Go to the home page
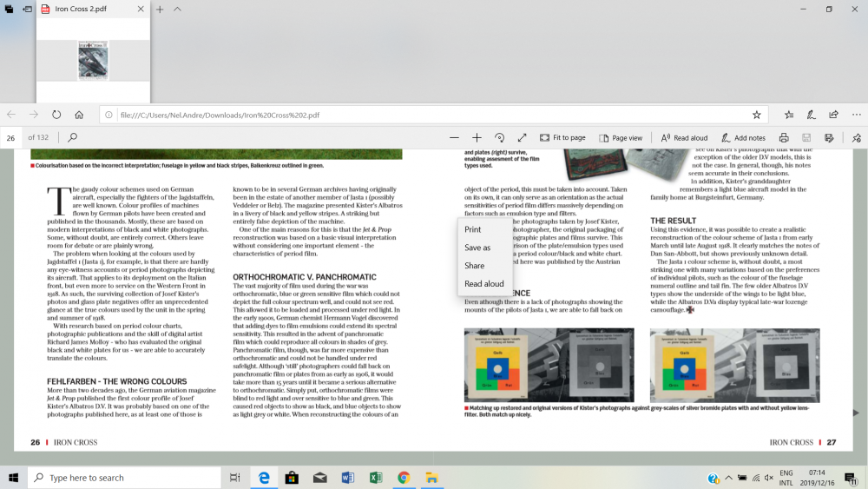 (79, 115)
